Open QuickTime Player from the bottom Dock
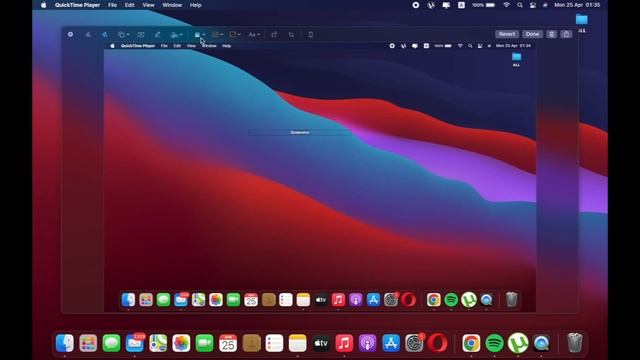Image resolution: width=640 pixels, height=360 pixels. (x=541, y=343)
